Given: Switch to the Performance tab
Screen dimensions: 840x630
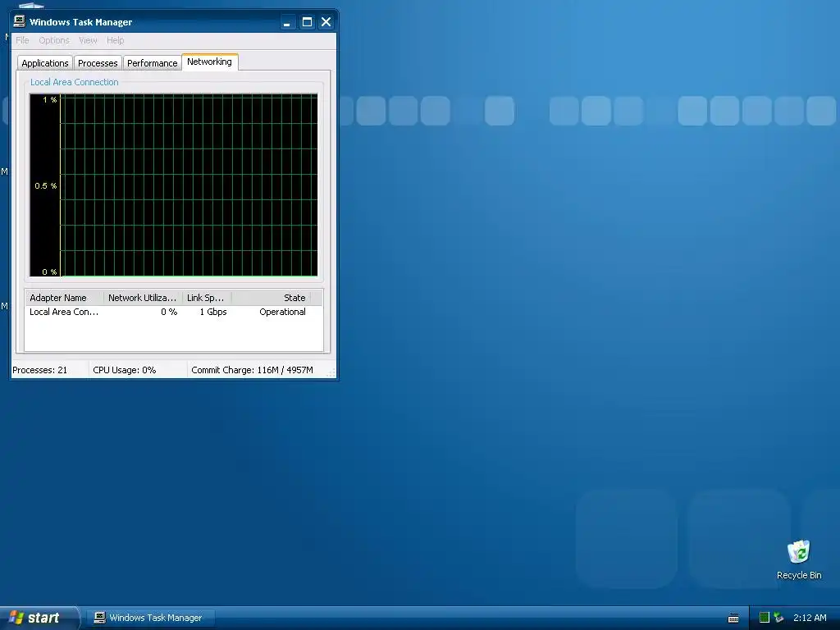Looking at the screenshot, I should (x=152, y=63).
